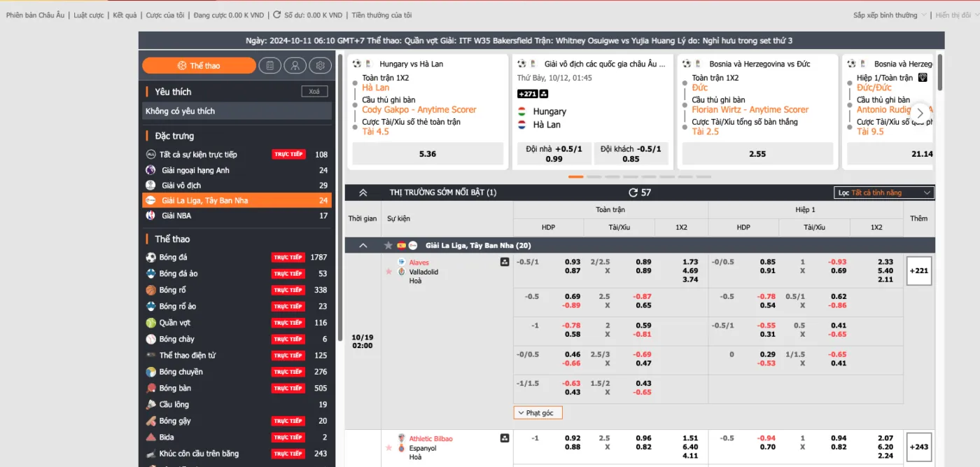Click the active orange carousel page indicator
Screen dimensions: 980x467
(575, 176)
